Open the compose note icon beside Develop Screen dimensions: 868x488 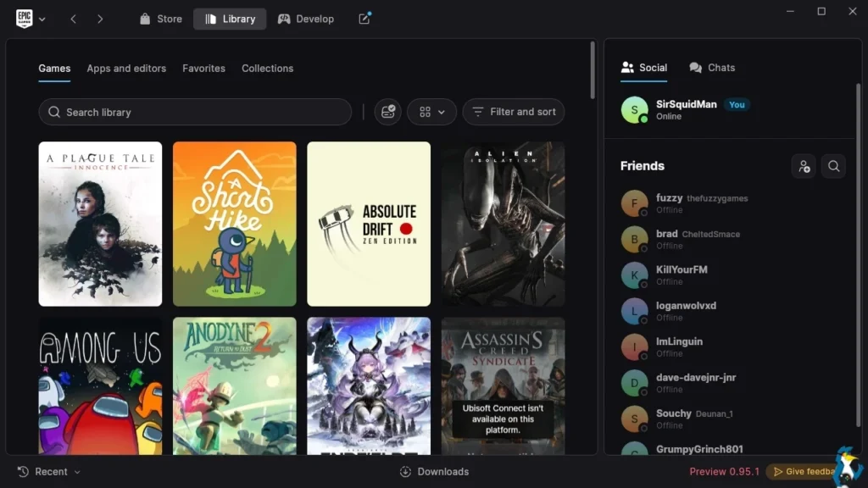click(364, 19)
